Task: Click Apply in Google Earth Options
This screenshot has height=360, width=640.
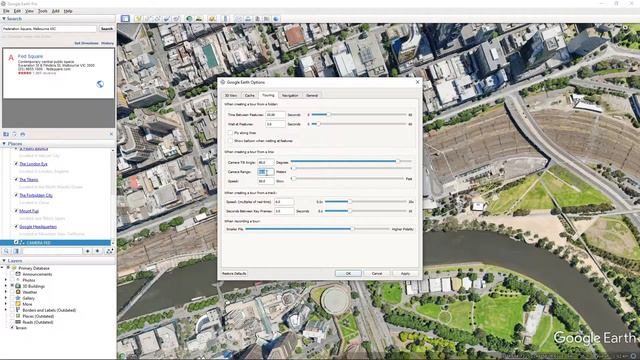Action: pos(405,273)
